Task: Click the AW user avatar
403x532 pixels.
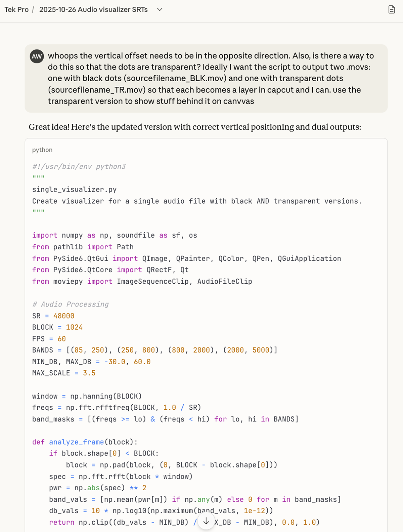Action: click(x=37, y=56)
